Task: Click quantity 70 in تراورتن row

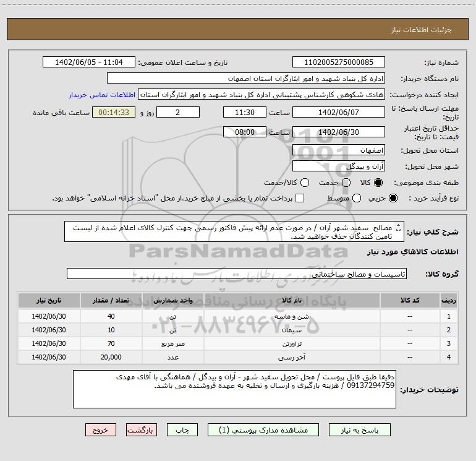Action: coord(111,343)
